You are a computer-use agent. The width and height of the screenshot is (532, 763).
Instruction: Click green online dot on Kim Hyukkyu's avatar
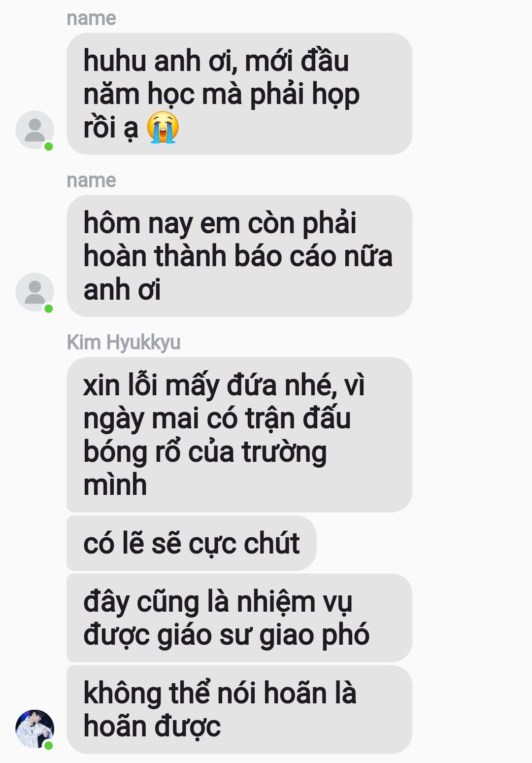pos(48,745)
